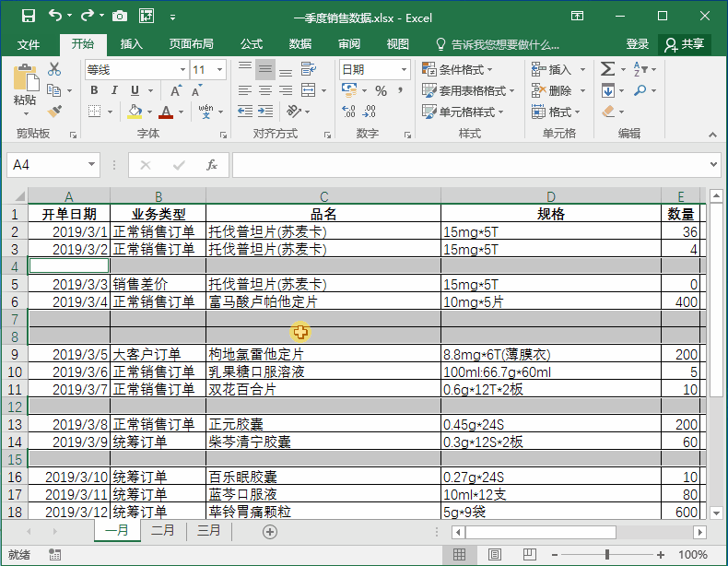Click the Copy icon
728x566 pixels.
(x=54, y=90)
